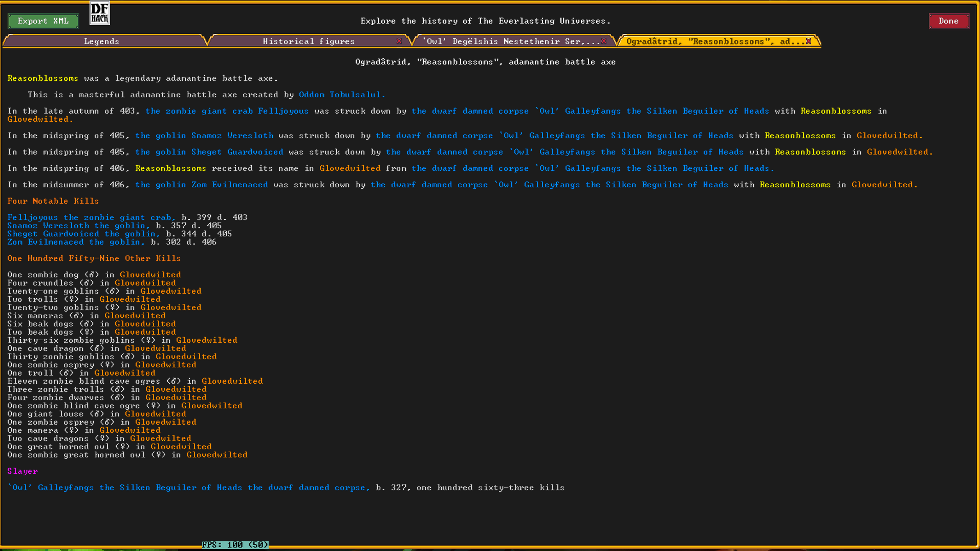The image size is (980, 551).
Task: Click the 'one hundred sixty-three kills' text
Action: point(490,488)
